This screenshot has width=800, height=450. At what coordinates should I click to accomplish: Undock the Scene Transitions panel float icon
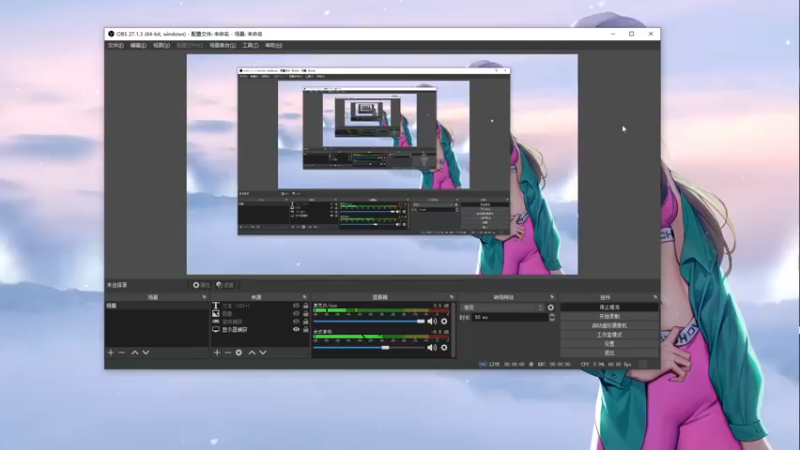[552, 297]
